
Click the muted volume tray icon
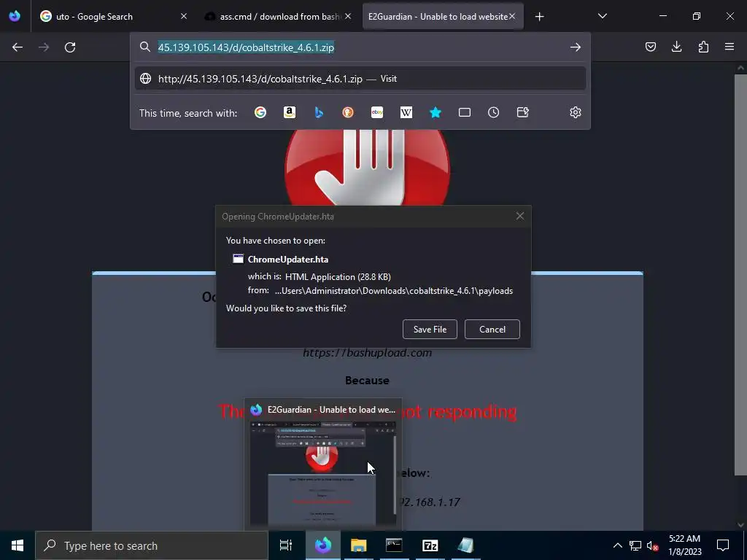pos(653,545)
